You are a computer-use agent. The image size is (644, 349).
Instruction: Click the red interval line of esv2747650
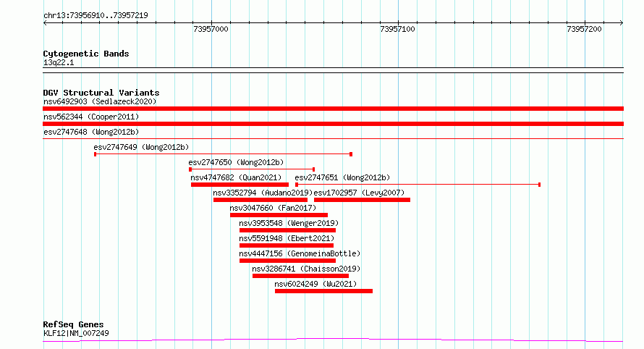[x=252, y=169]
